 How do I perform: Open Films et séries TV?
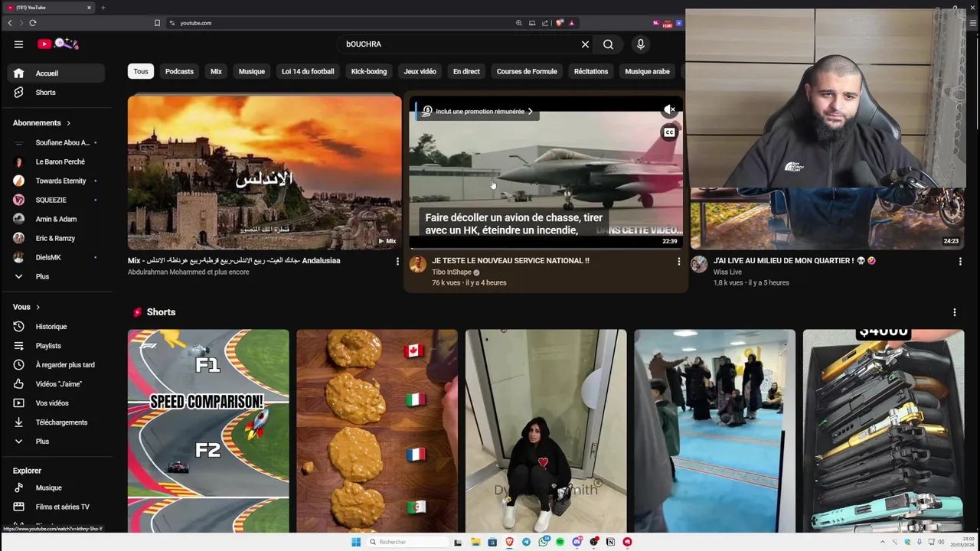pos(56,507)
